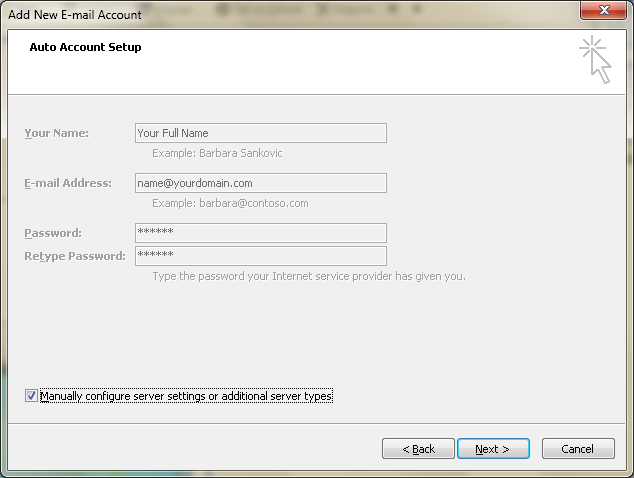Image resolution: width=634 pixels, height=478 pixels.
Task: Click the E-mail Address input field
Action: [x=261, y=183]
